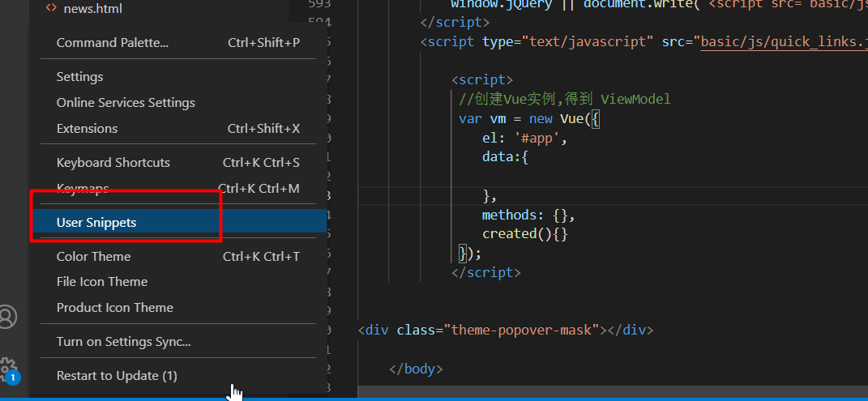The height and width of the screenshot is (401, 868).
Task: Open Product Icon Theme option
Action: click(x=115, y=307)
